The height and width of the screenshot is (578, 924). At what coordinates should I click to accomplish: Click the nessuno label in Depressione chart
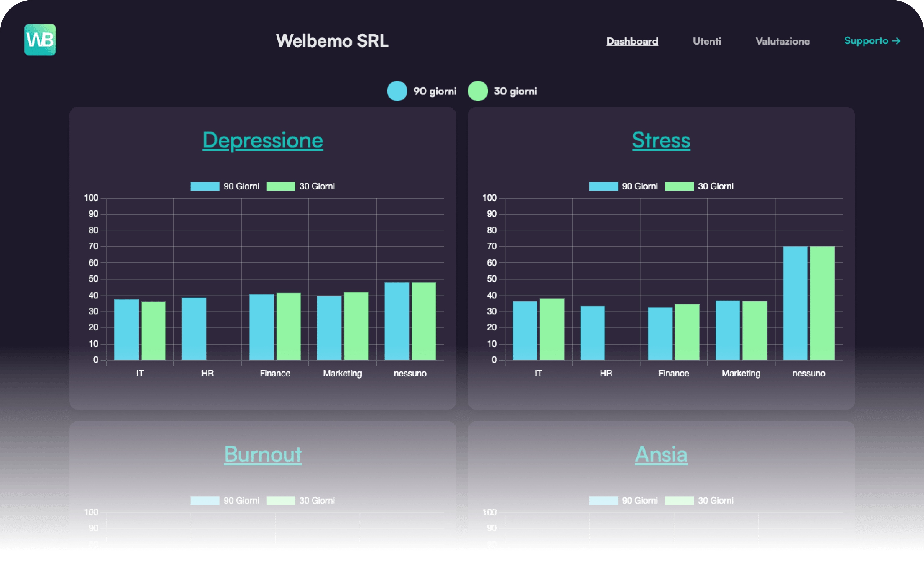pos(410,374)
